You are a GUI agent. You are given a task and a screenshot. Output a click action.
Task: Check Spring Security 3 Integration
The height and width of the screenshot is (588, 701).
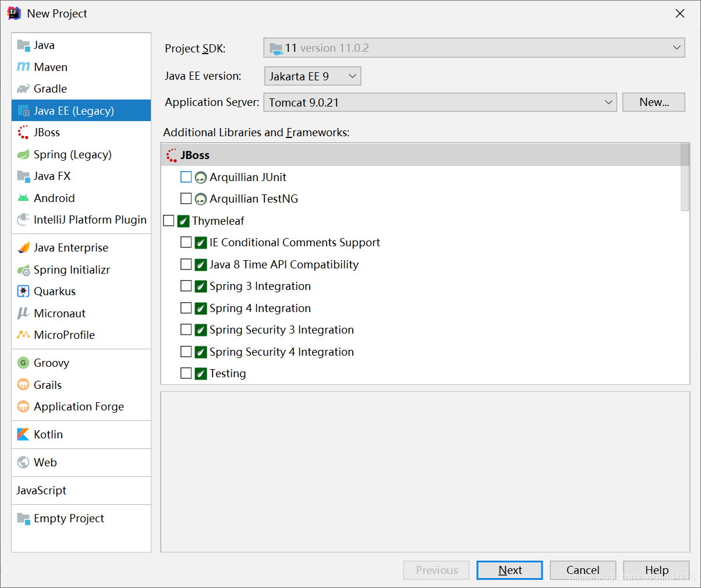(x=186, y=330)
